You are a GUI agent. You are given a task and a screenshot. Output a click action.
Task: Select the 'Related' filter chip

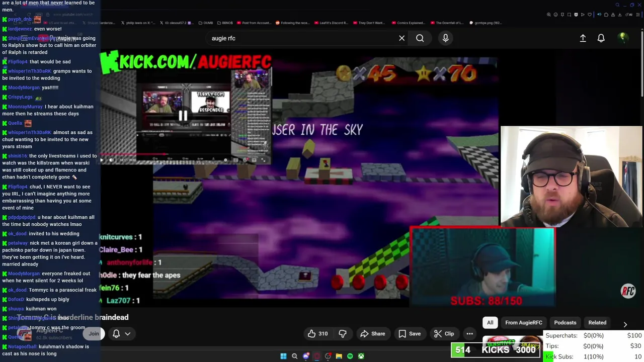597,323
